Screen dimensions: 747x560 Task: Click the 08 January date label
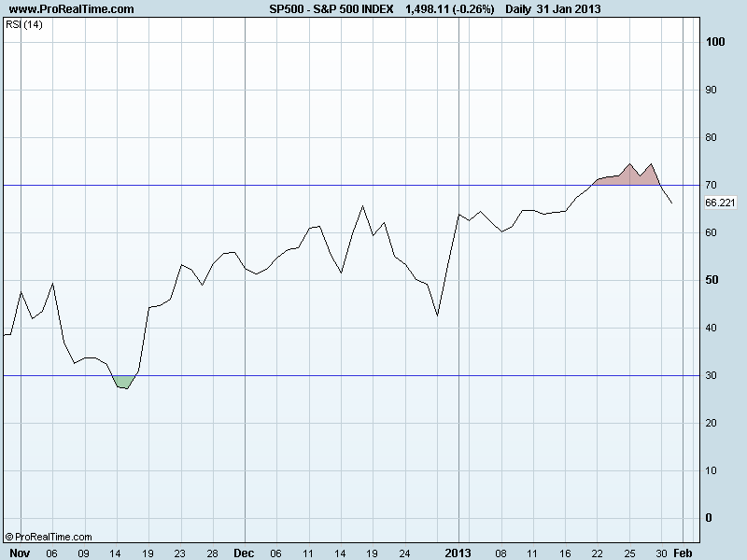pos(500,553)
